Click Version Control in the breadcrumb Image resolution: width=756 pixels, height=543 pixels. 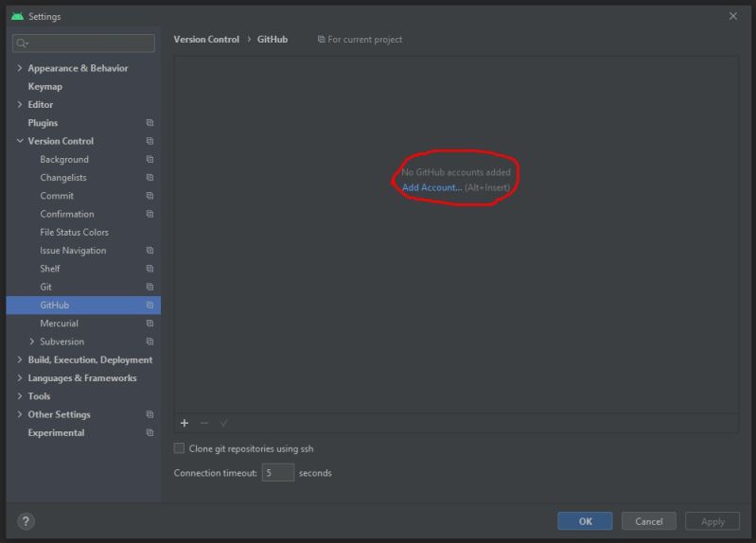[x=206, y=40]
